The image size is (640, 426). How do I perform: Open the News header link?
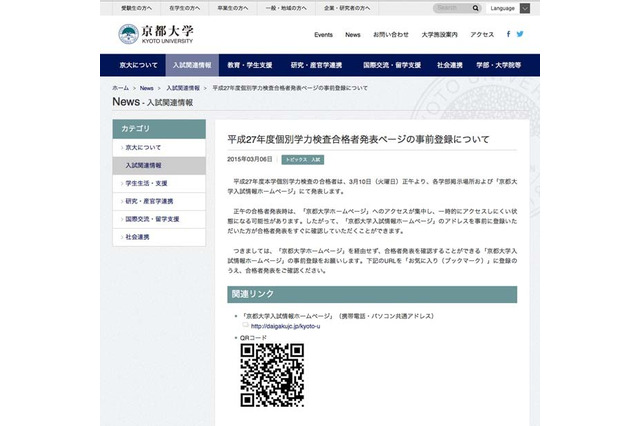(353, 35)
